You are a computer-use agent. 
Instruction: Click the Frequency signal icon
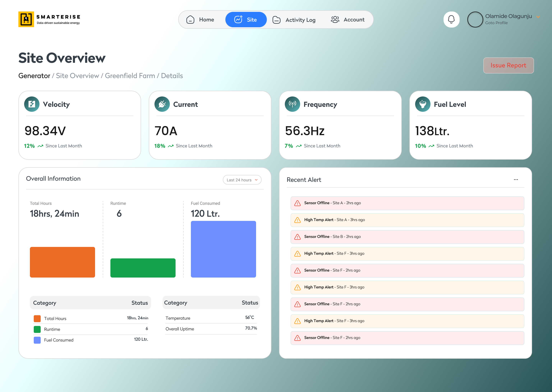pos(292,104)
